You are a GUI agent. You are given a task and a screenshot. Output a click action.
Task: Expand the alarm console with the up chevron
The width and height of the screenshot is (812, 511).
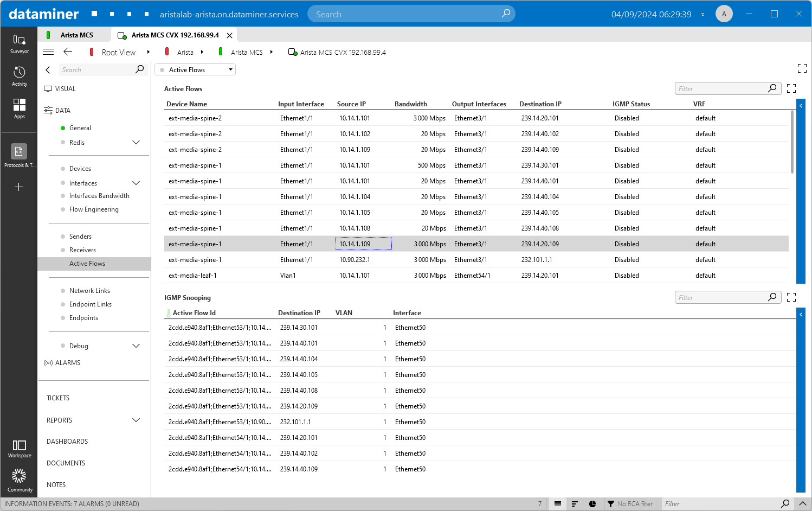click(803, 504)
